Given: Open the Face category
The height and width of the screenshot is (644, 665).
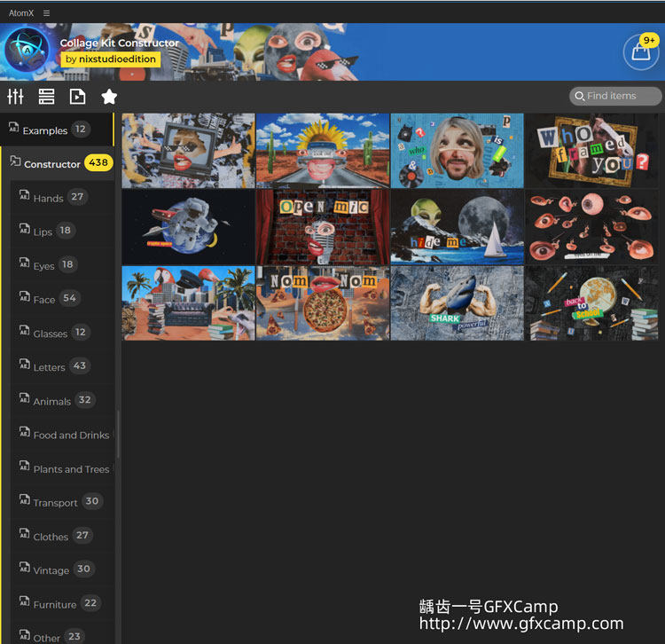Looking at the screenshot, I should coord(62,299).
